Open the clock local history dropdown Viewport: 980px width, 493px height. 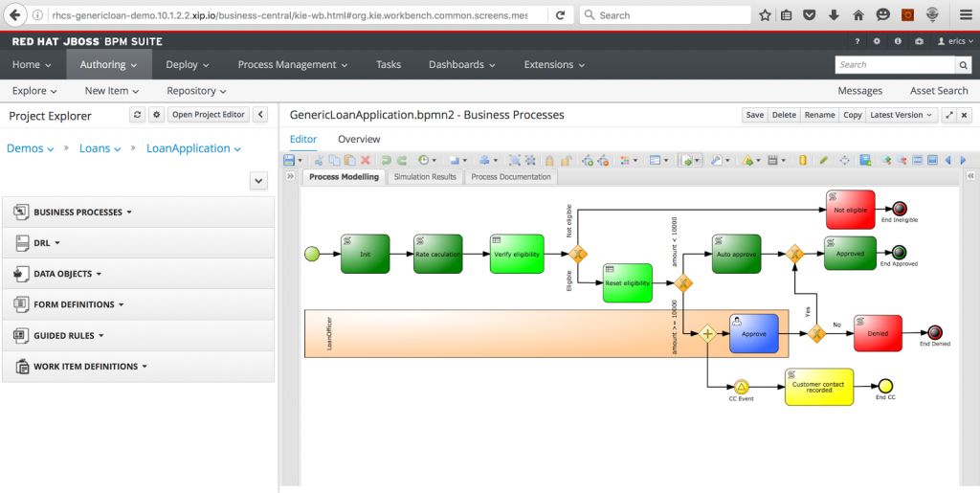(434, 161)
